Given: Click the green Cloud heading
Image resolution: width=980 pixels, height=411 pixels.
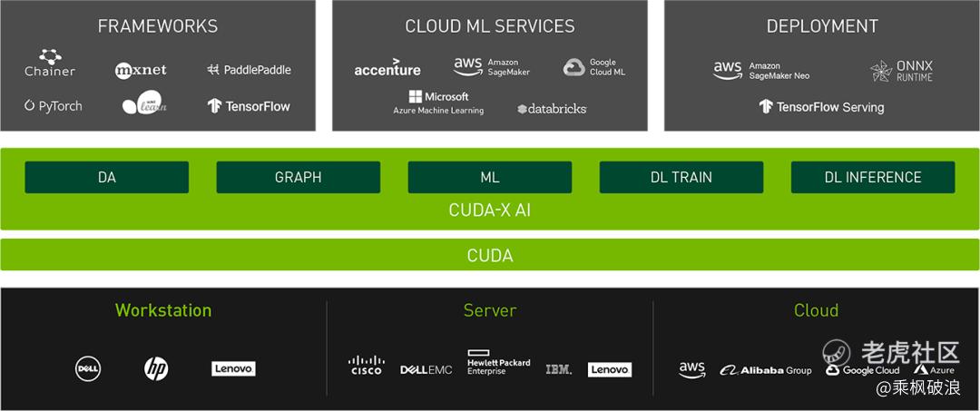Looking at the screenshot, I should click(x=816, y=310).
